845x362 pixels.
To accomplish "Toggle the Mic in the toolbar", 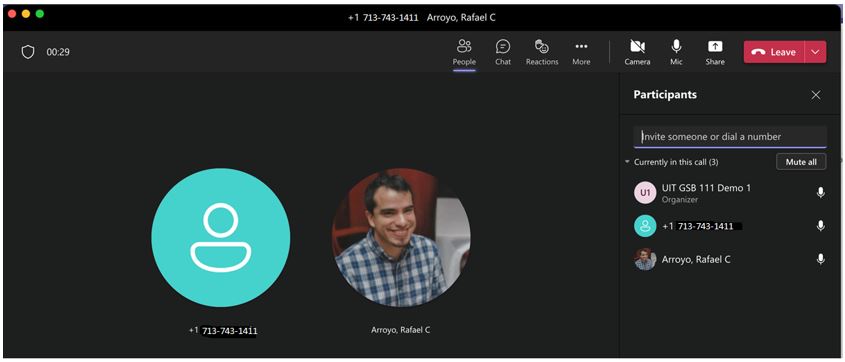I will click(x=676, y=52).
